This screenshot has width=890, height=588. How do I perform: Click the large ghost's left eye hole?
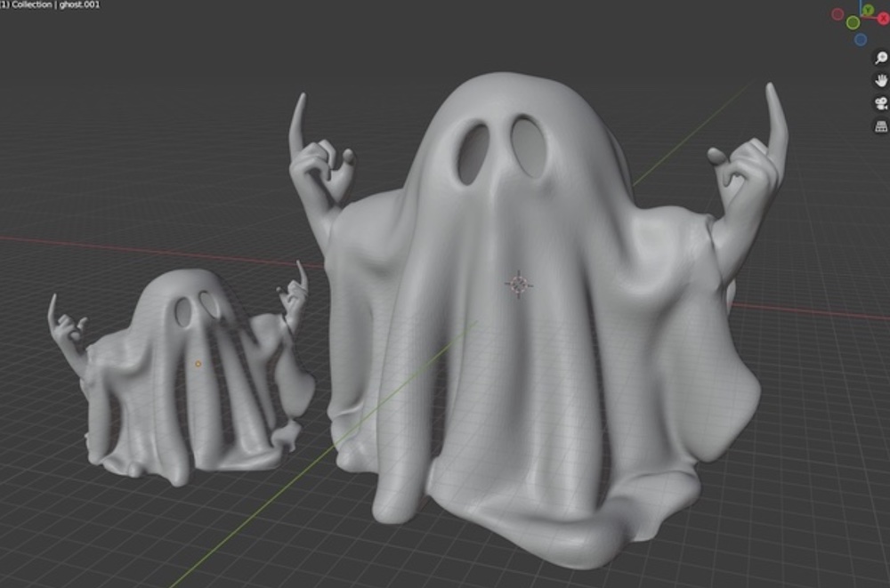pos(472,152)
